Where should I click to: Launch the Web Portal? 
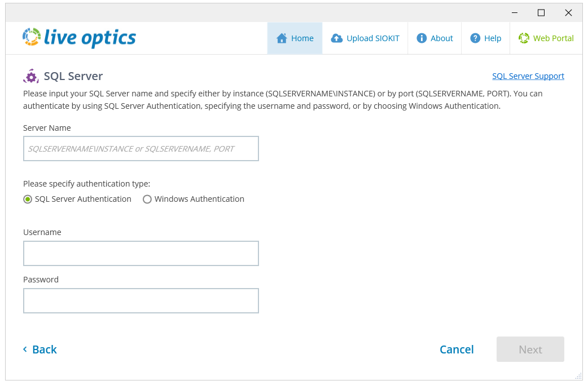[x=546, y=38]
